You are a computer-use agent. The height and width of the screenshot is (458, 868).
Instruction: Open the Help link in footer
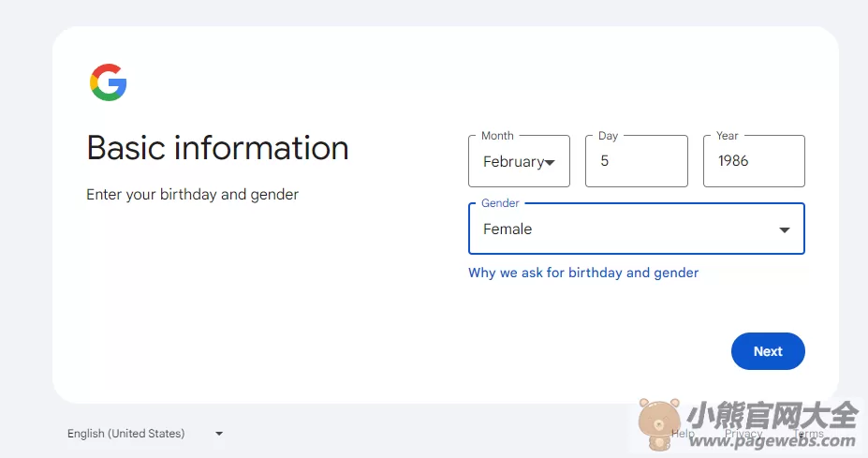coord(683,434)
